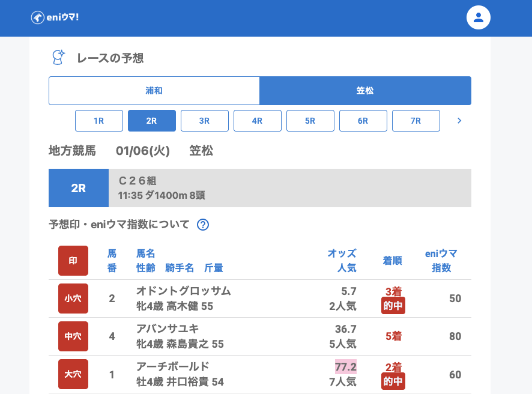The height and width of the screenshot is (394, 532).
Task: Click 予想印・eniウマ指数について link text
Action: (x=119, y=225)
